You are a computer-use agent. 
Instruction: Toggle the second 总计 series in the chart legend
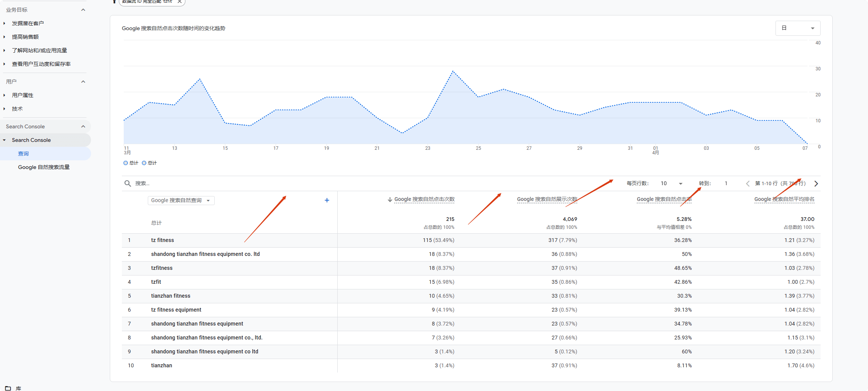coord(150,163)
